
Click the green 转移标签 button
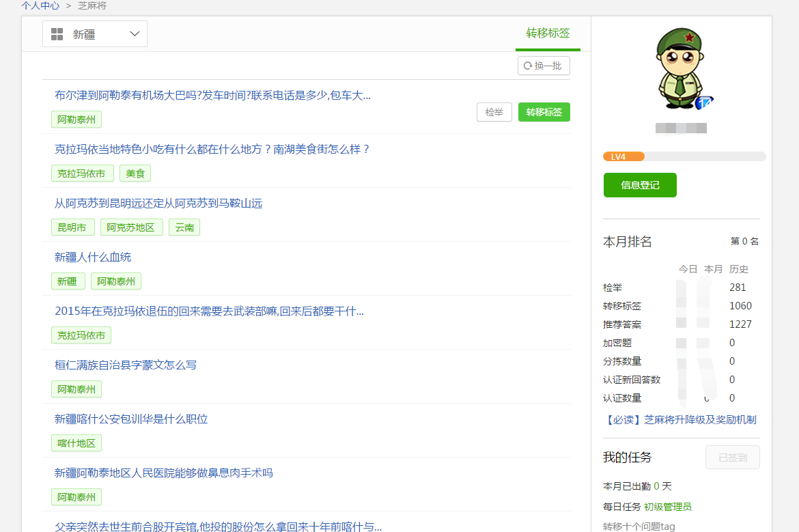pos(544,112)
